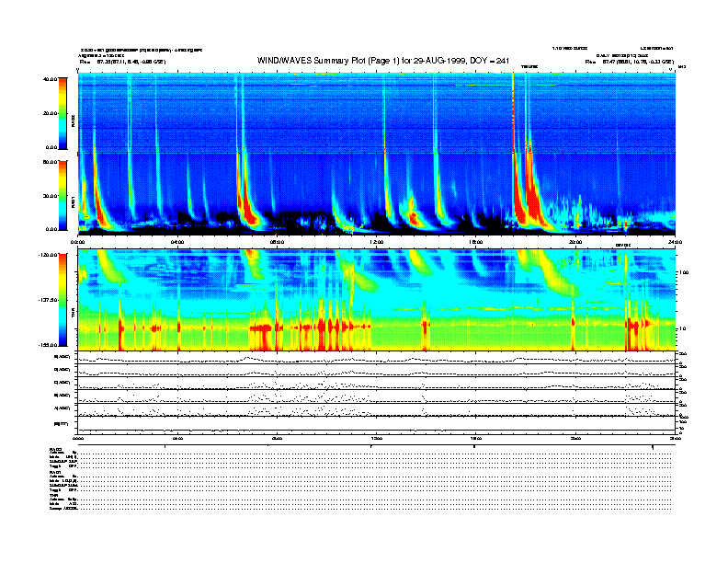The image size is (728, 563).
Task: Click the first line plot row label
Action: (62, 357)
